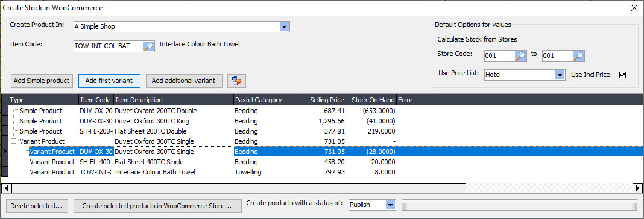This screenshot has width=644, height=219.
Task: Sort by Selling Price column header
Action: pos(323,100)
